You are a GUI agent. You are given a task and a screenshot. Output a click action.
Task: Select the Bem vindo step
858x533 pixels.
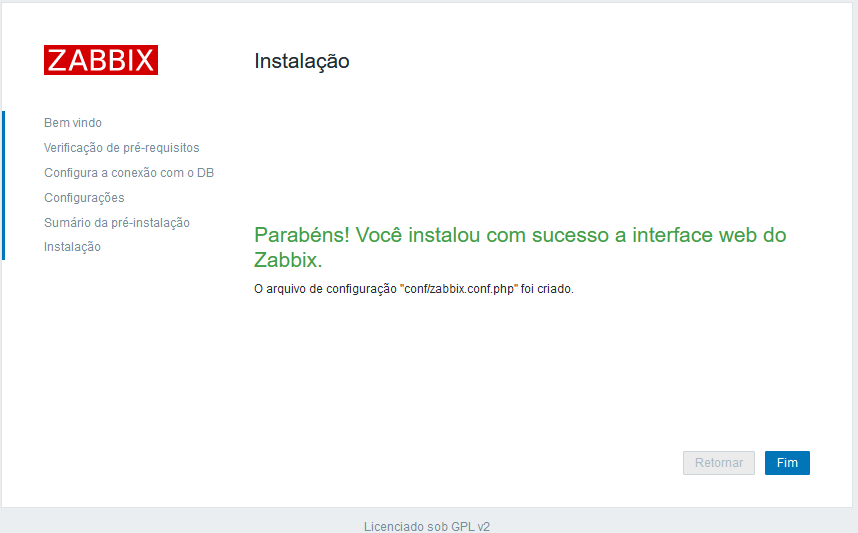point(73,123)
